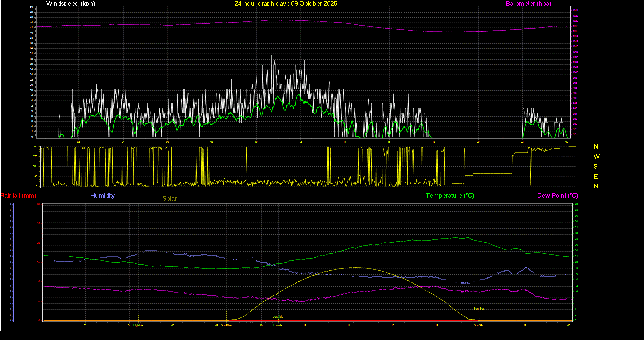Click the "S" wind direction letter

596,166
